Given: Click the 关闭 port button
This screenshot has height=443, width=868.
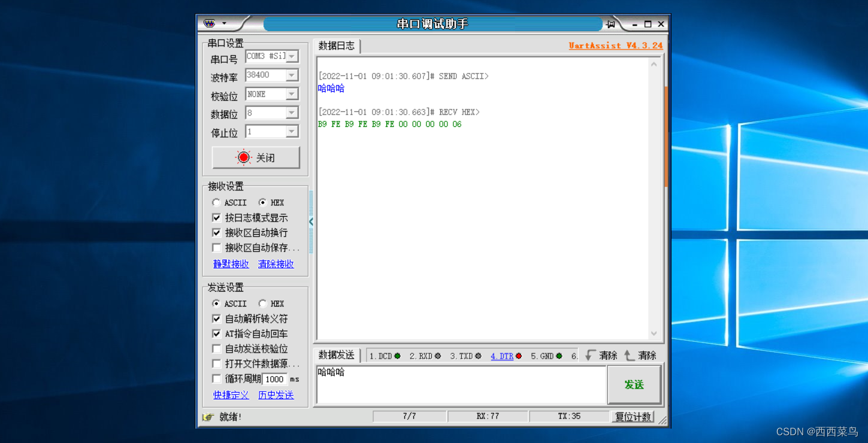Looking at the screenshot, I should pyautogui.click(x=256, y=157).
